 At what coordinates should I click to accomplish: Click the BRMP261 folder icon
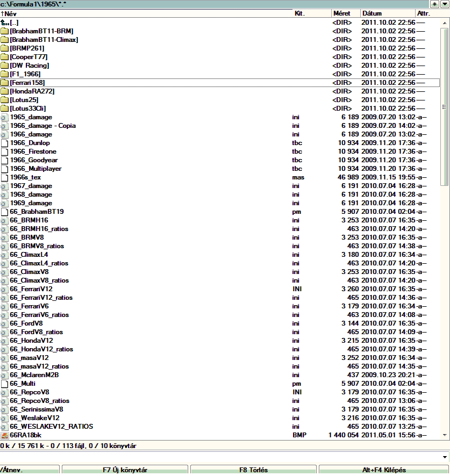[x=4, y=48]
